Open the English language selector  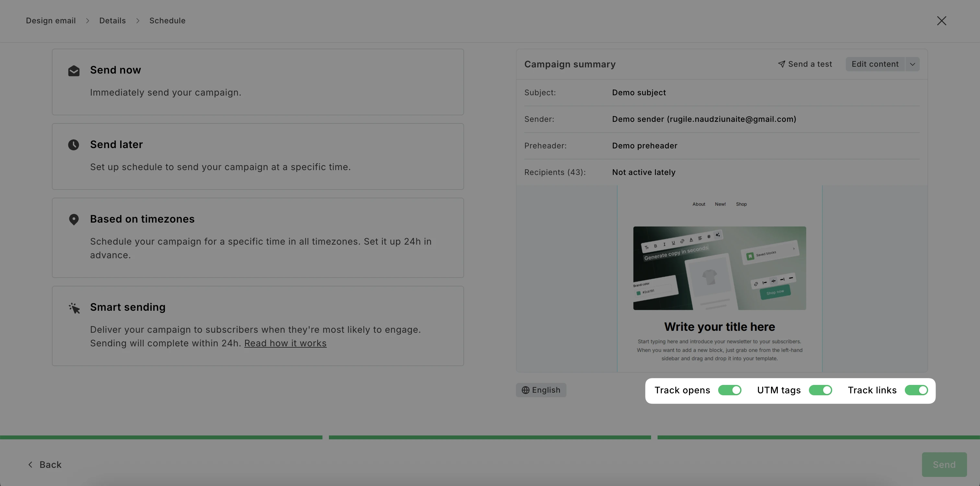pos(541,390)
